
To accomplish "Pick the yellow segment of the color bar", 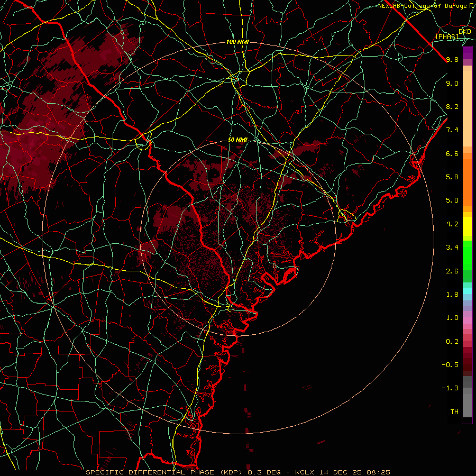I will pyautogui.click(x=467, y=226).
